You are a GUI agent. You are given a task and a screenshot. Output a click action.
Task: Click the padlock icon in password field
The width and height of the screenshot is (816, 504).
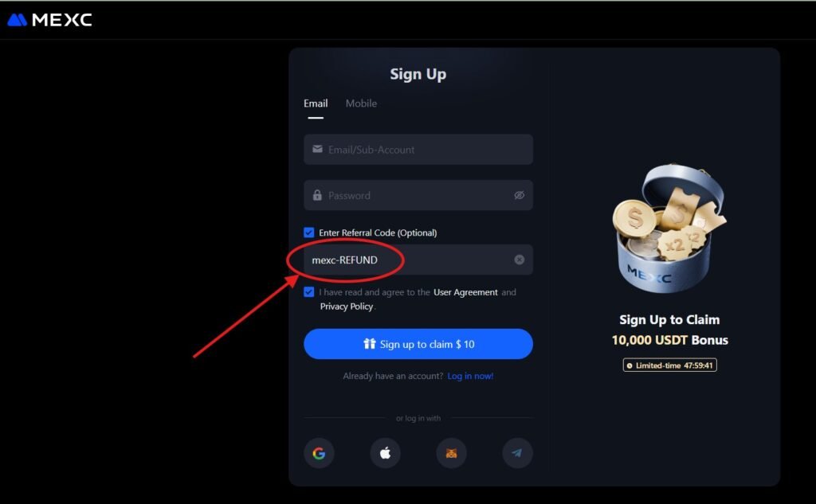coord(317,195)
